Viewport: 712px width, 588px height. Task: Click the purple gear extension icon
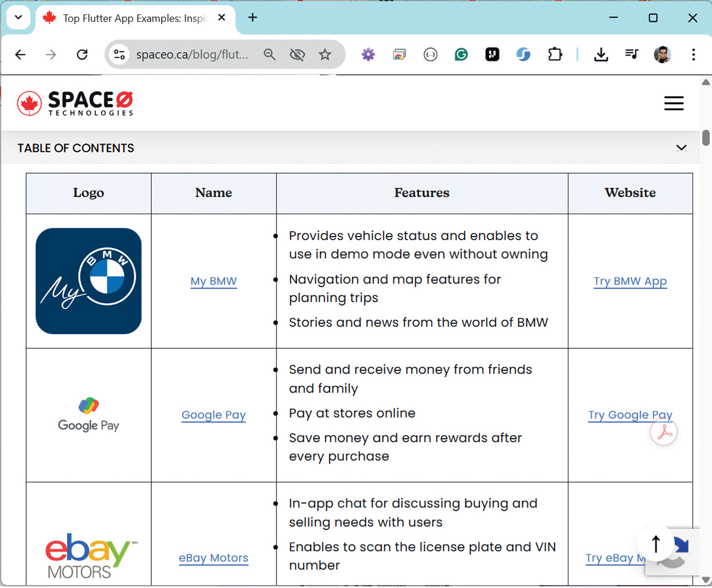368,54
